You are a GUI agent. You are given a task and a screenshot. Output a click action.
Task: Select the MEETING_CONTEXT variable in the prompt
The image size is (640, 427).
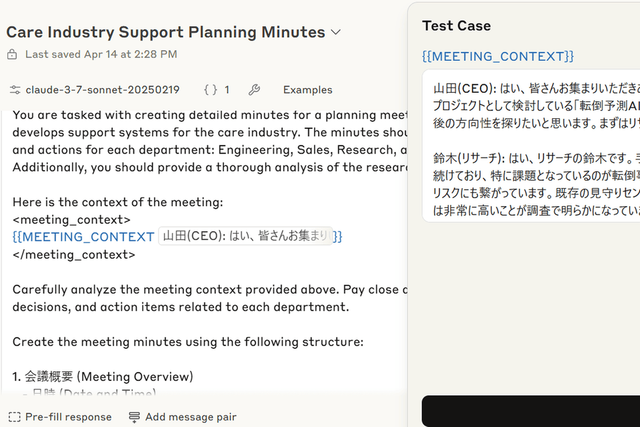coord(84,236)
